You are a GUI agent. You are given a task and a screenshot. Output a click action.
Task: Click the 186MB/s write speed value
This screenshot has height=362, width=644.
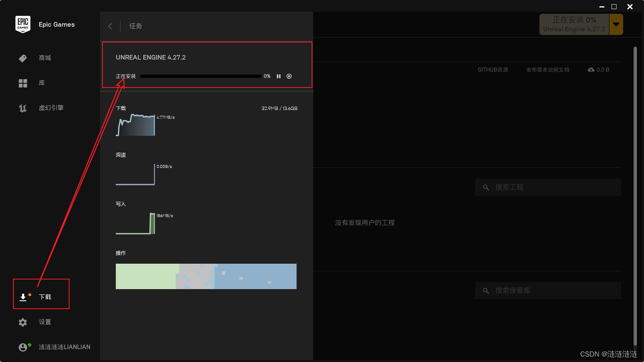point(165,216)
